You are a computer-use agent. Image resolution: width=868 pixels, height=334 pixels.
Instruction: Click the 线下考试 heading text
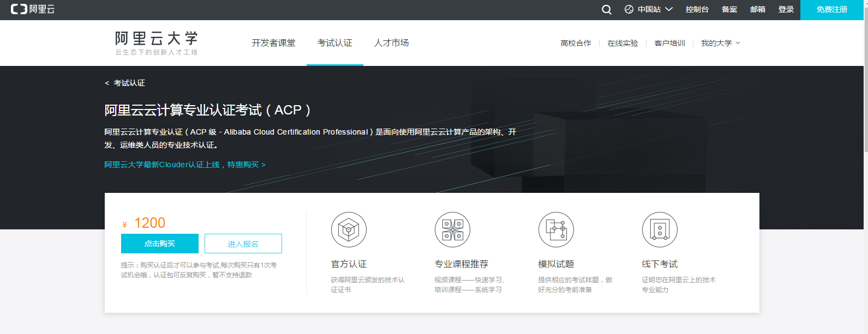(660, 264)
